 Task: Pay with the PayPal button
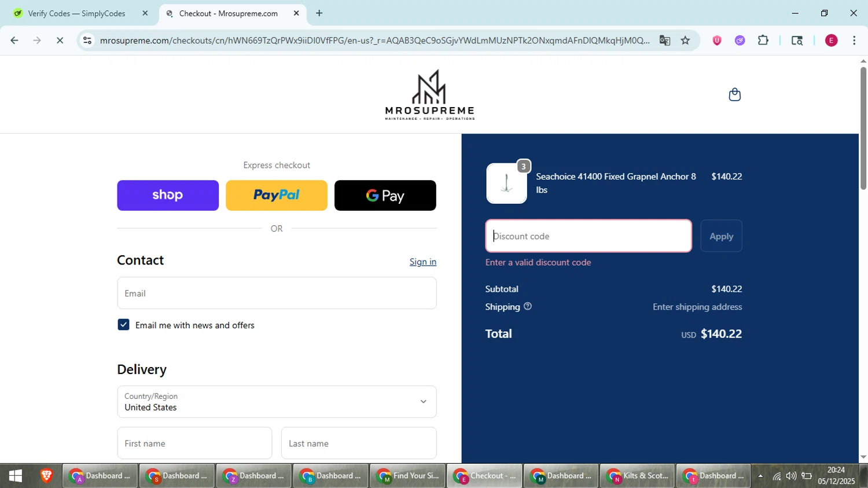277,195
